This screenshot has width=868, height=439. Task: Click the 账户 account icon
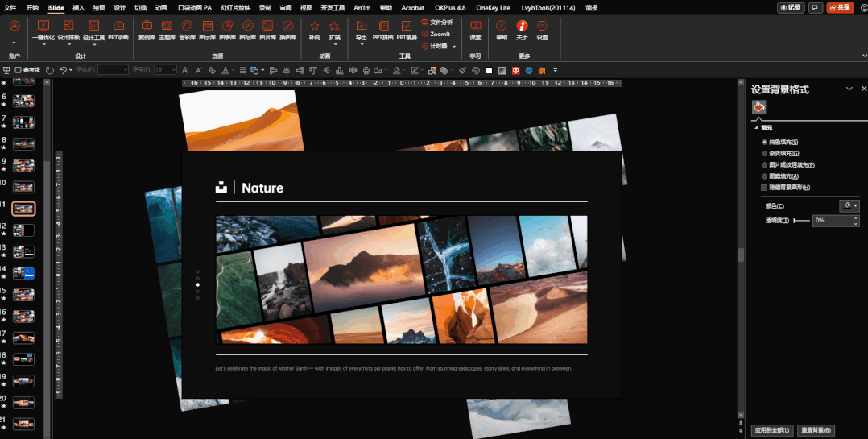15,26
